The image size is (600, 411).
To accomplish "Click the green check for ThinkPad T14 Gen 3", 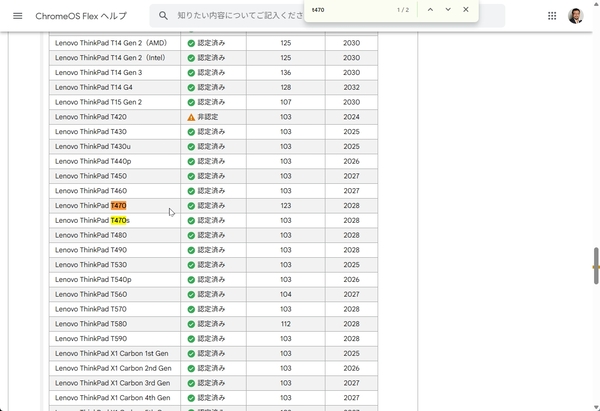I will pyautogui.click(x=191, y=73).
